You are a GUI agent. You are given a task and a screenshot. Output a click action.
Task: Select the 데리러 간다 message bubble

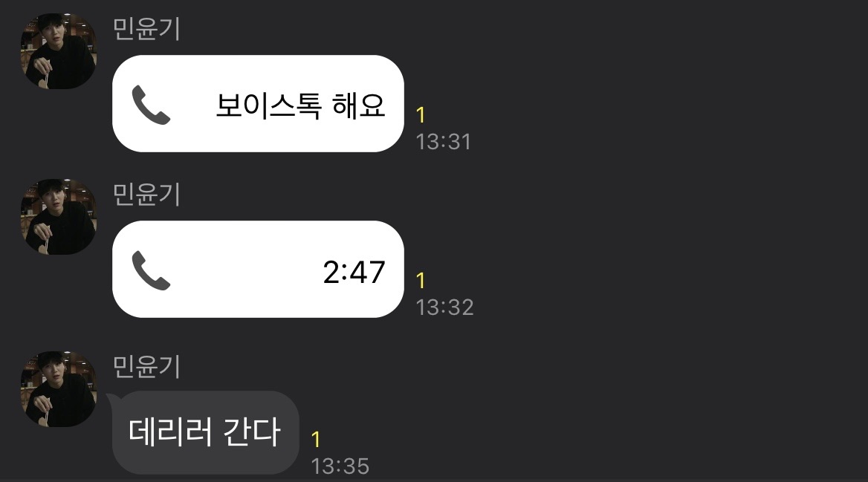point(205,432)
